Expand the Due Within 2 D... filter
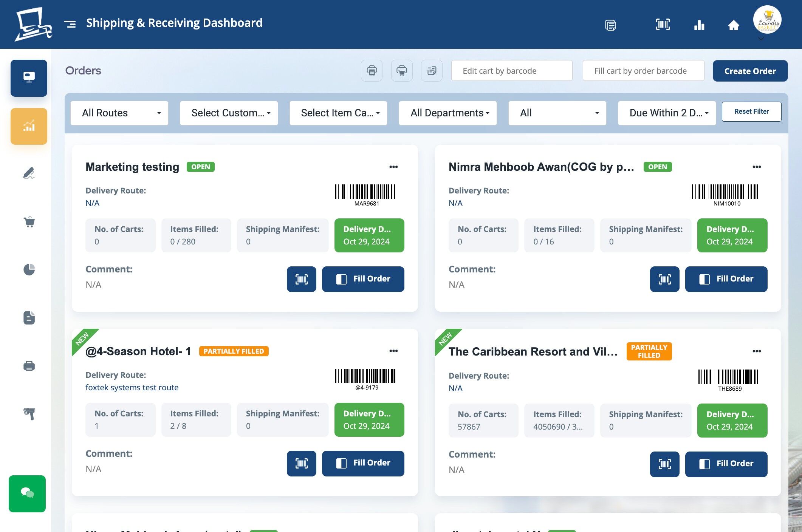802x532 pixels. point(667,113)
